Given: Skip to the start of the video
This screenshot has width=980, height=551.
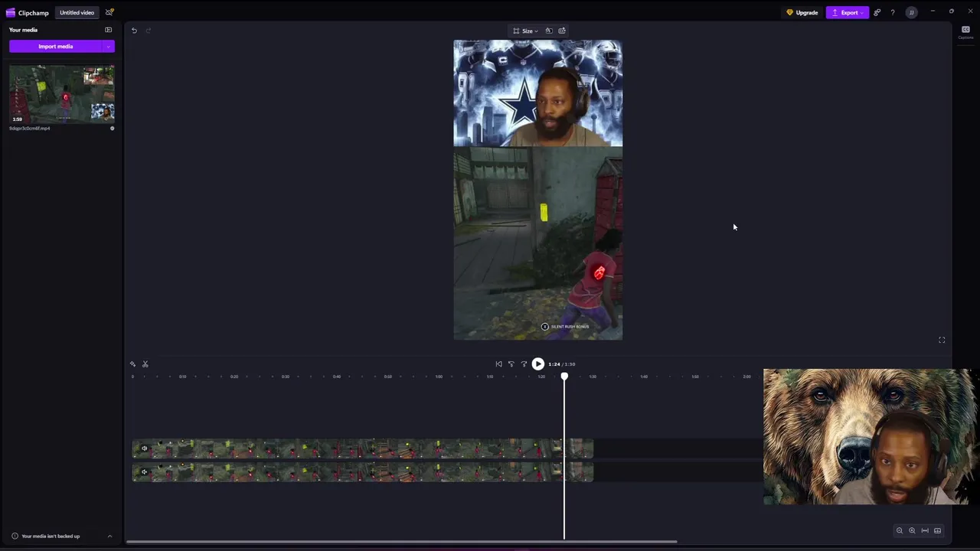Looking at the screenshot, I should 498,364.
